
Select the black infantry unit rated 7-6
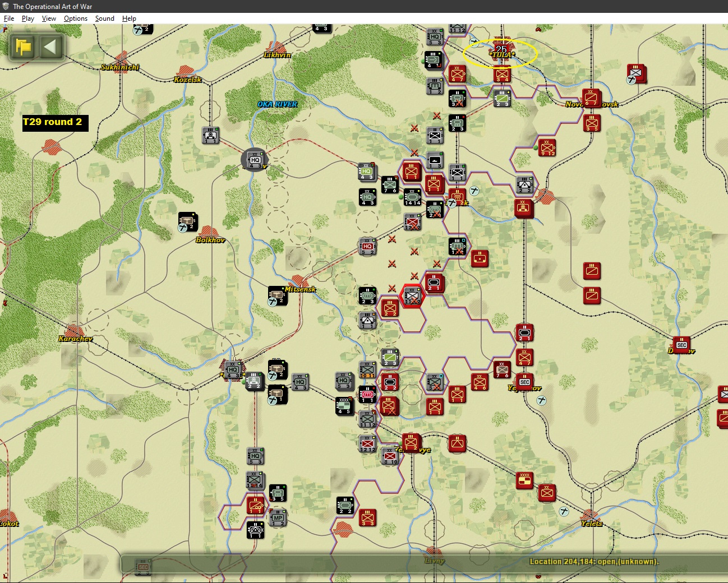pyautogui.click(x=390, y=184)
